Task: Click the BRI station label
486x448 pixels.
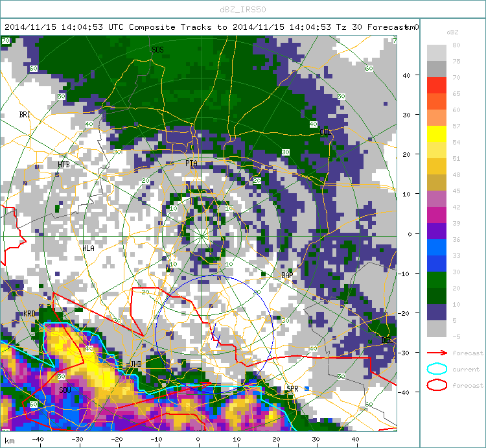Action: [25, 115]
